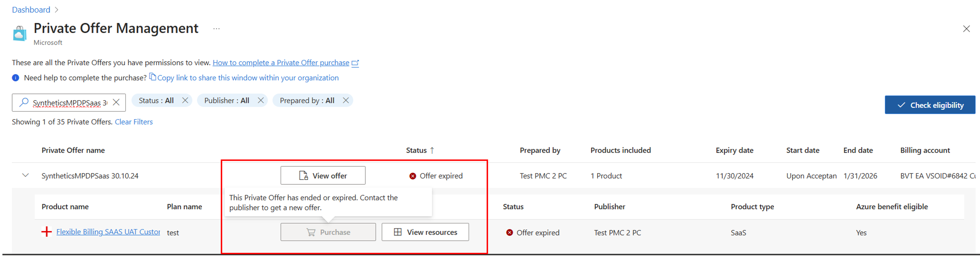Clear the search box text with X

(116, 102)
